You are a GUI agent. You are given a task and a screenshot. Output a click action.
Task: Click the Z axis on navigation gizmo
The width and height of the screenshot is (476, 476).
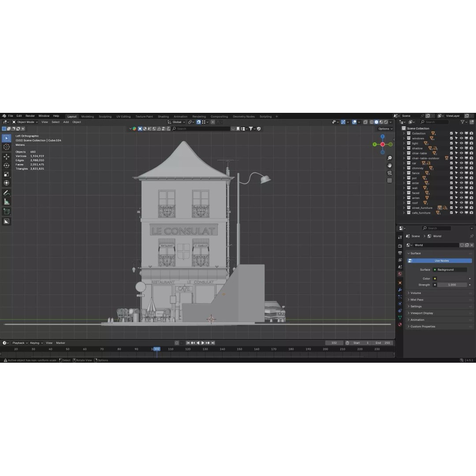point(383,137)
